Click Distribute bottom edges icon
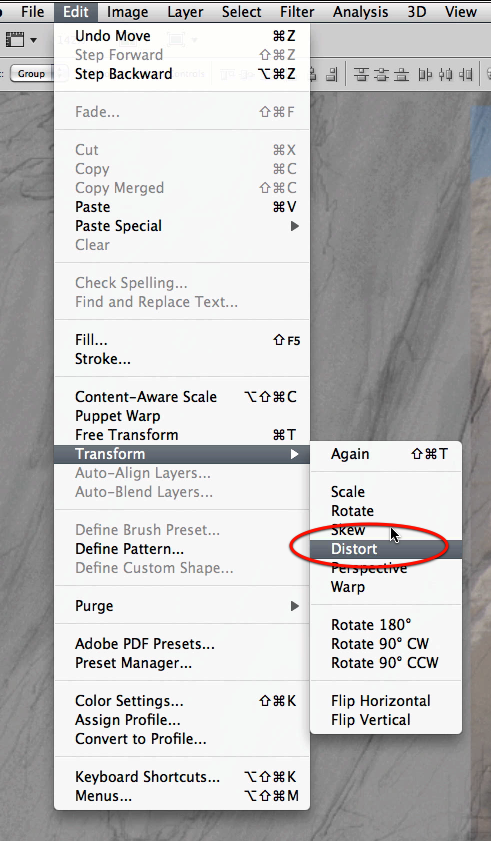This screenshot has height=841, width=491. (401, 73)
